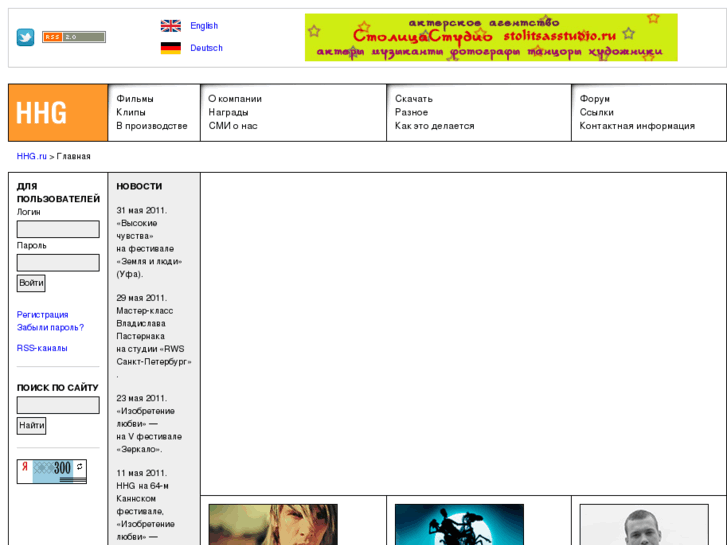Open the Разное section

point(411,112)
